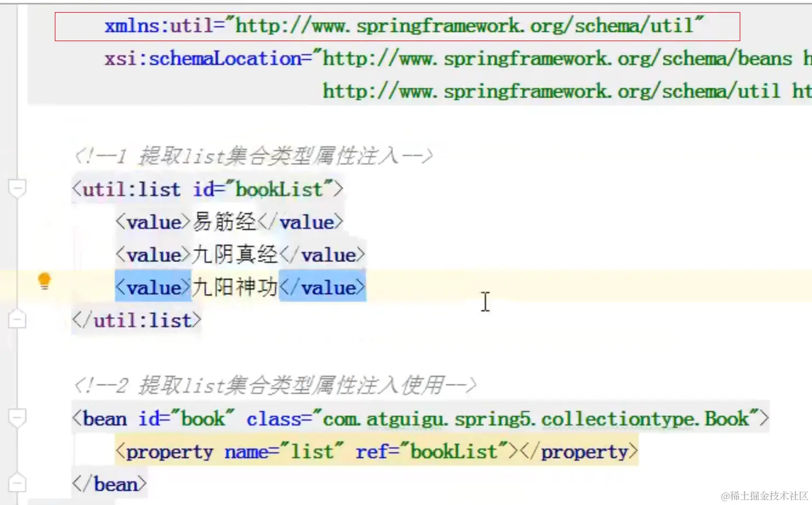Click the property name="list" attribute
This screenshot has height=505, width=812.
284,451
